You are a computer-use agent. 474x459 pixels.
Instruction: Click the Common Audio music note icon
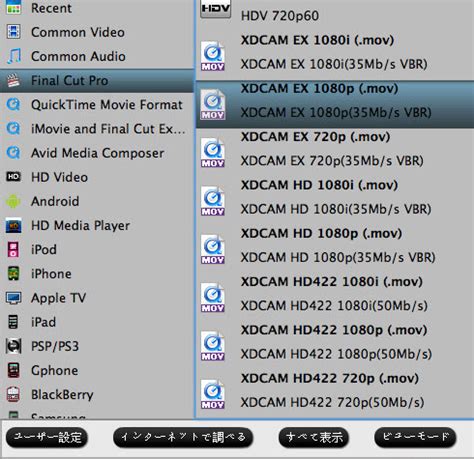(14, 56)
